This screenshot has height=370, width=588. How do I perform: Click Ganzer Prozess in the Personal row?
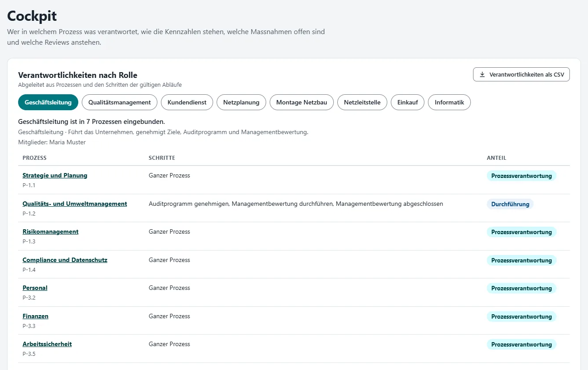[x=169, y=288]
